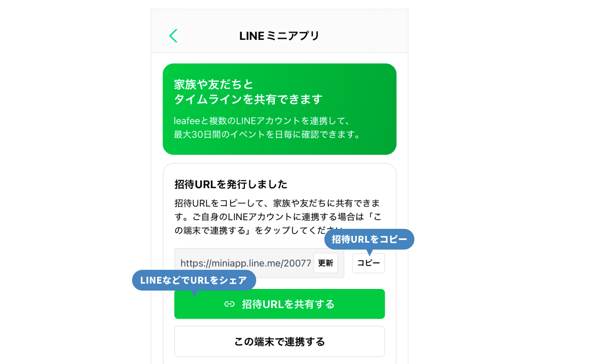
Task: Click the 最大30日間のイベント banner text line
Action: [266, 135]
